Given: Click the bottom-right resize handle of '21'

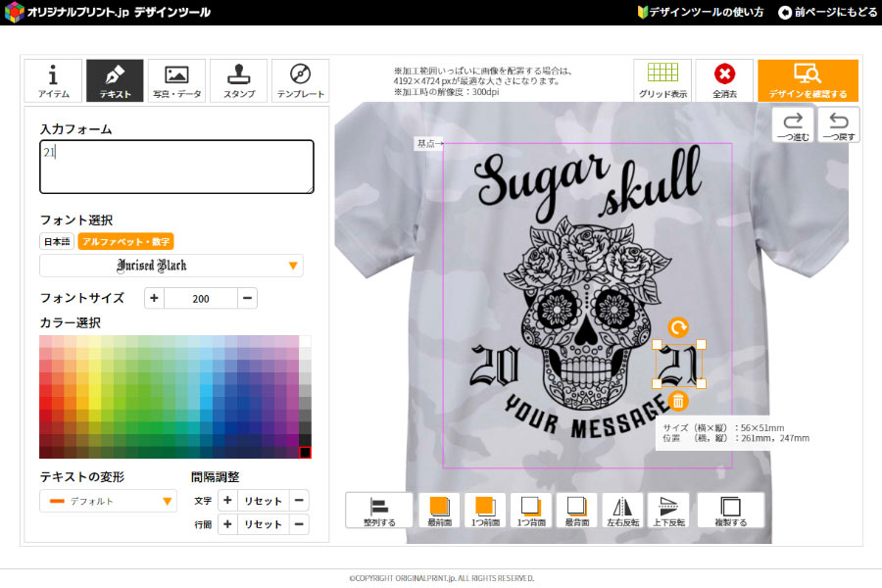Looking at the screenshot, I should [x=702, y=384].
